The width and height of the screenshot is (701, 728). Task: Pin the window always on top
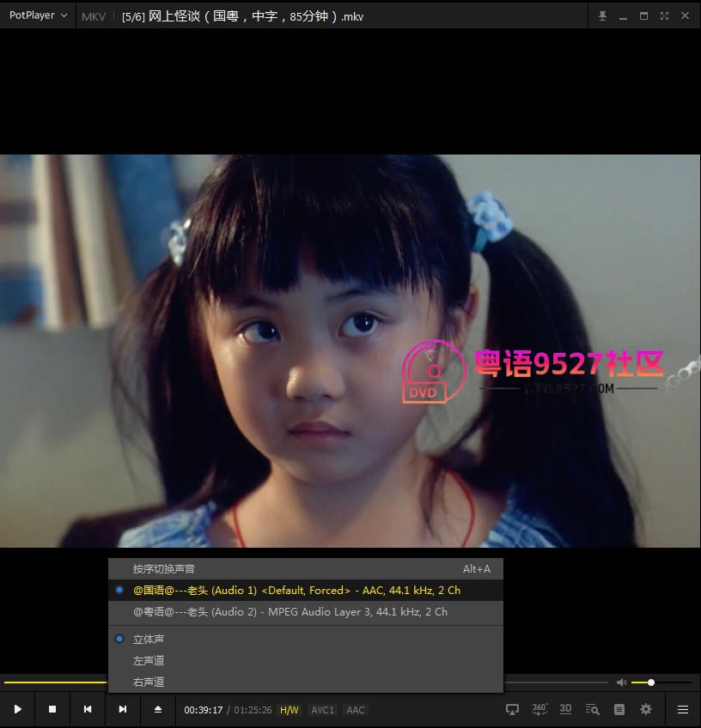[x=602, y=15]
